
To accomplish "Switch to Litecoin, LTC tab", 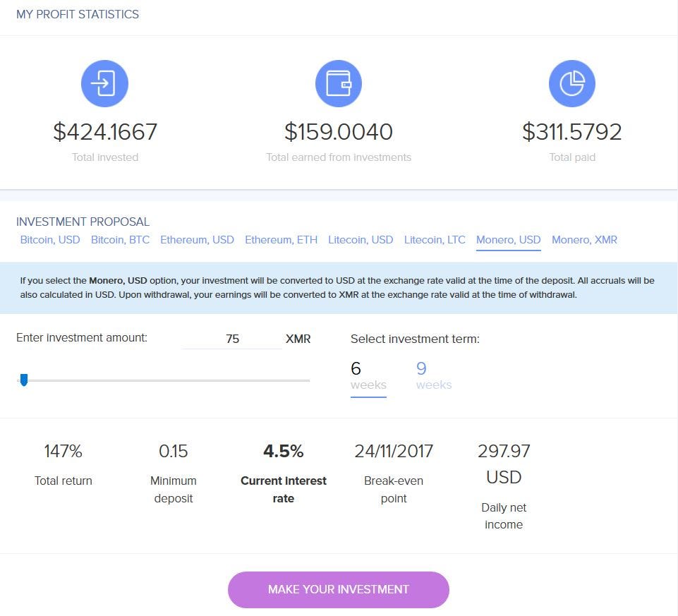I will [x=435, y=240].
